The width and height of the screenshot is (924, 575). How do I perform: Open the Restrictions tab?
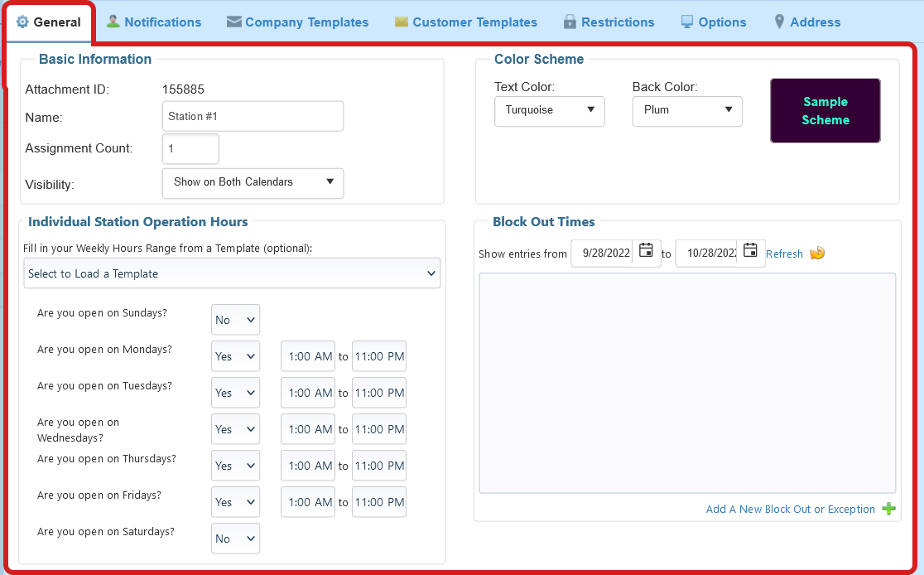point(609,22)
